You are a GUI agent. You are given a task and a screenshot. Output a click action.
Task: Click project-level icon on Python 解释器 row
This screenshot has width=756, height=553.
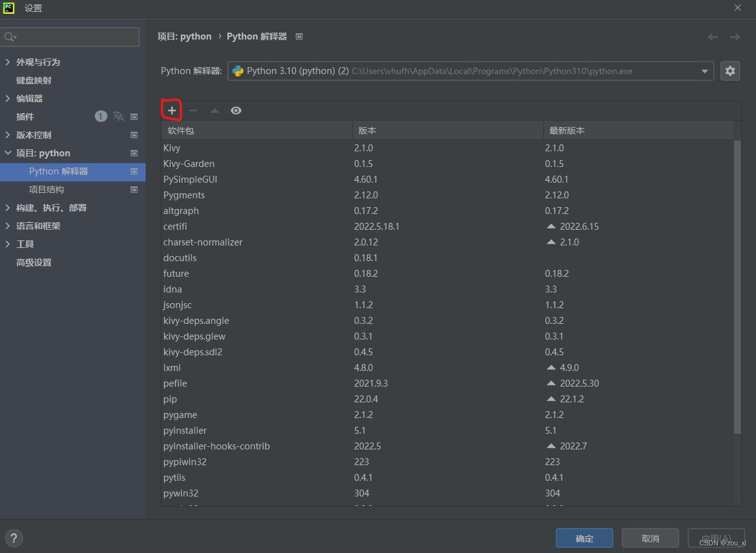pyautogui.click(x=134, y=171)
